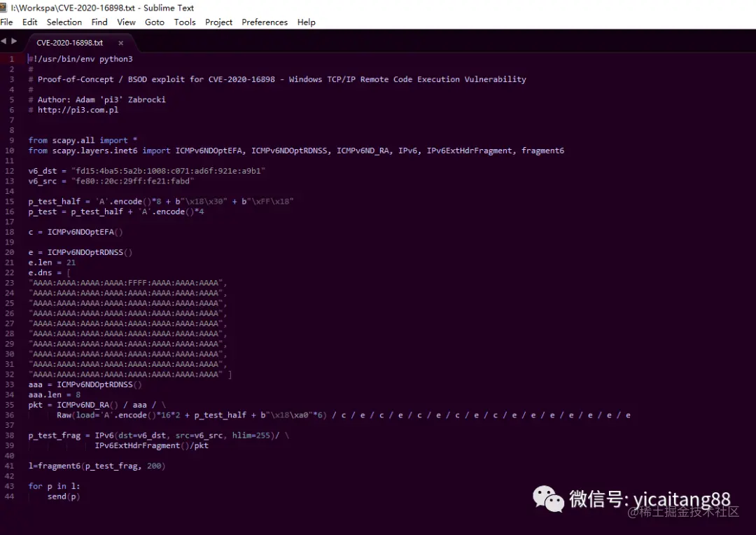The height and width of the screenshot is (535, 756).
Task: Close the CVE-2020-16898.txt tab
Action: click(x=120, y=43)
